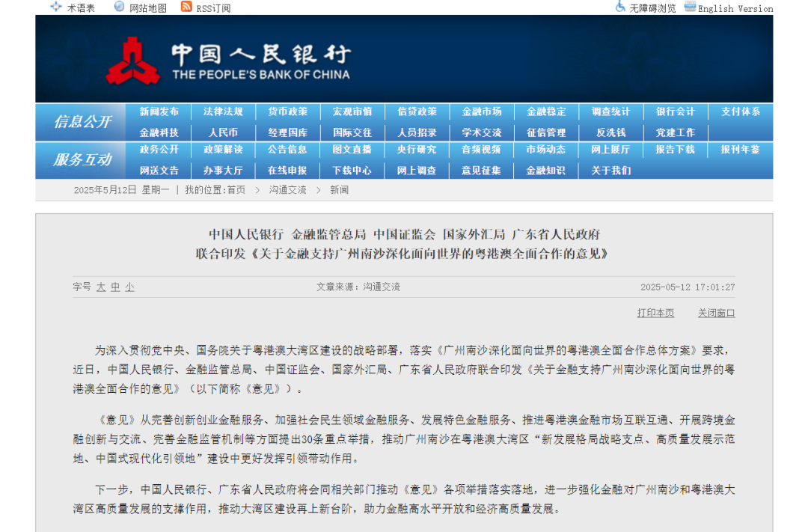The width and height of the screenshot is (808, 532).
Task: Open the 金融稳定 menu item
Action: tap(546, 112)
